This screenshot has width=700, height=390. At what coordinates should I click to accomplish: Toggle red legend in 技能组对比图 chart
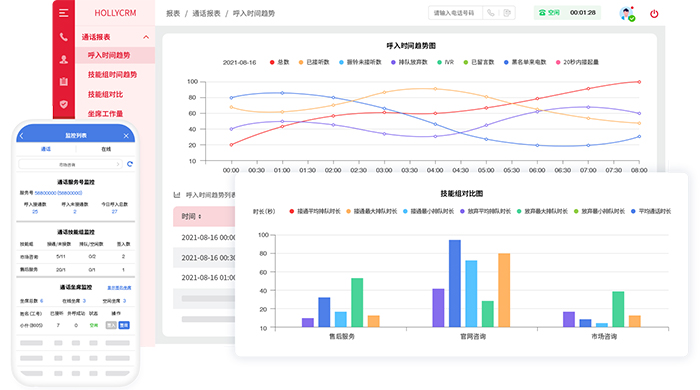coord(315,211)
